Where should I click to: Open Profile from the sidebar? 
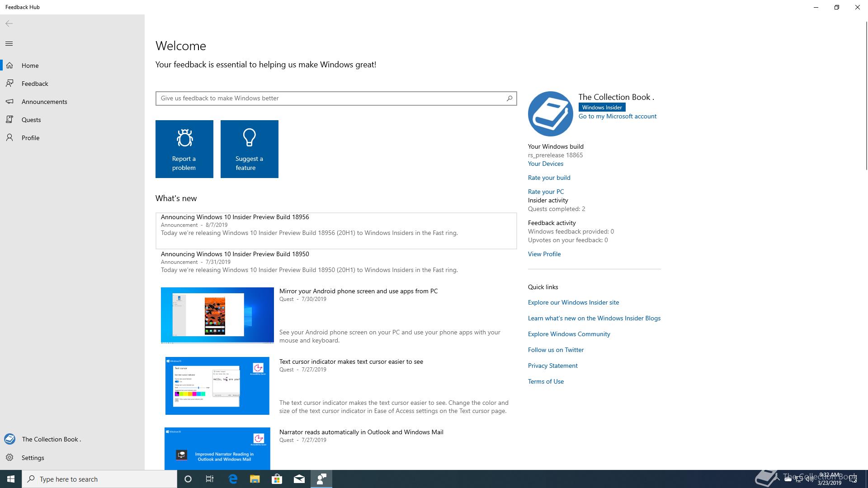click(72, 138)
